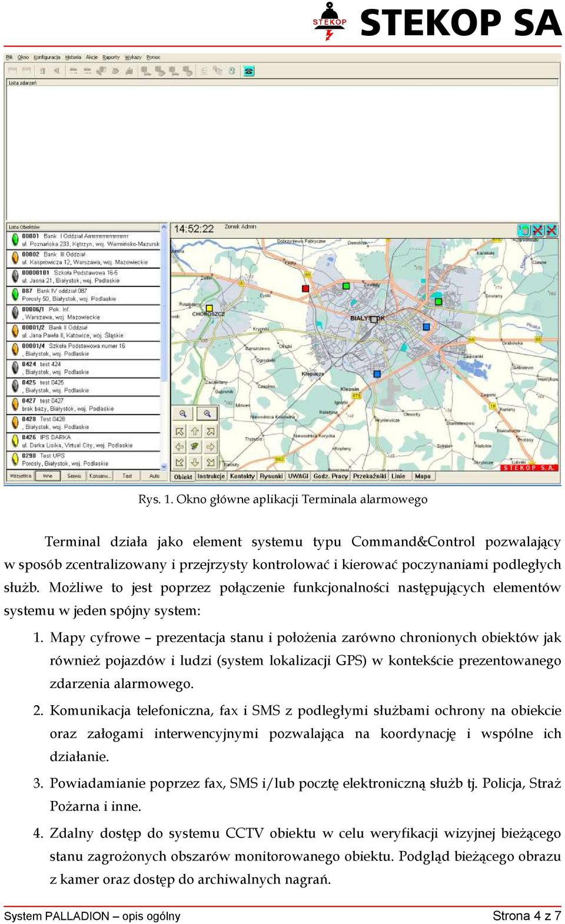Open the Okno menu
The height and width of the screenshot is (924, 565).
pos(23,57)
